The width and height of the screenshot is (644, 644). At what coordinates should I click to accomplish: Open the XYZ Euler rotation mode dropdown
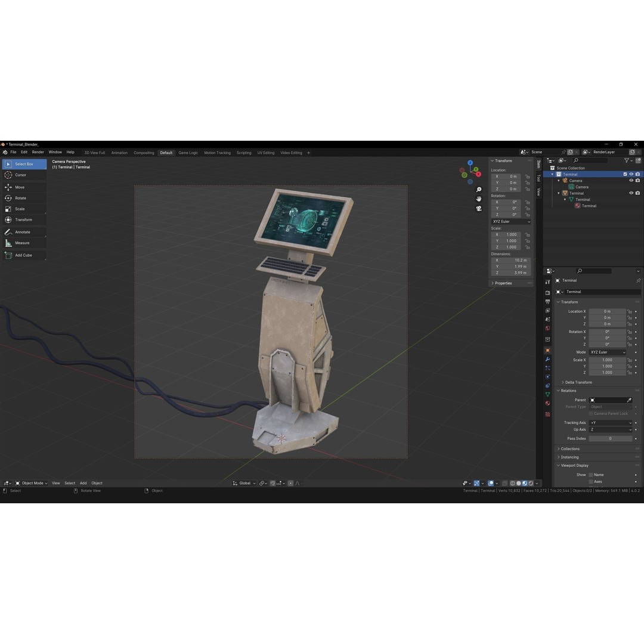(x=510, y=221)
